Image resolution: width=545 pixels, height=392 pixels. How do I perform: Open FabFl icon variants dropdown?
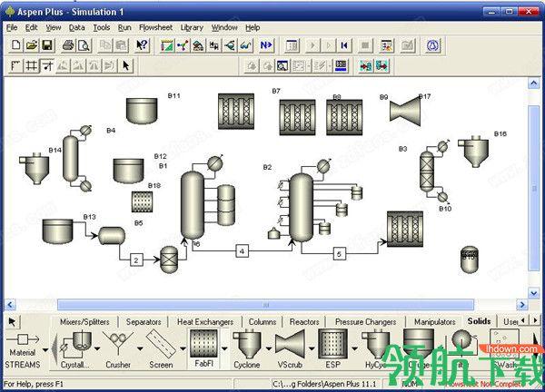click(225, 348)
